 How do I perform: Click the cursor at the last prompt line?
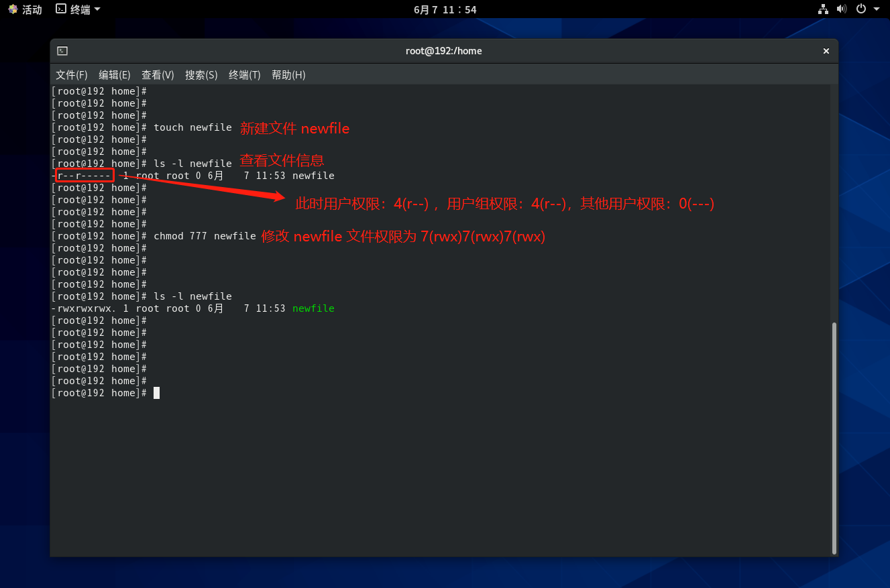coord(156,393)
